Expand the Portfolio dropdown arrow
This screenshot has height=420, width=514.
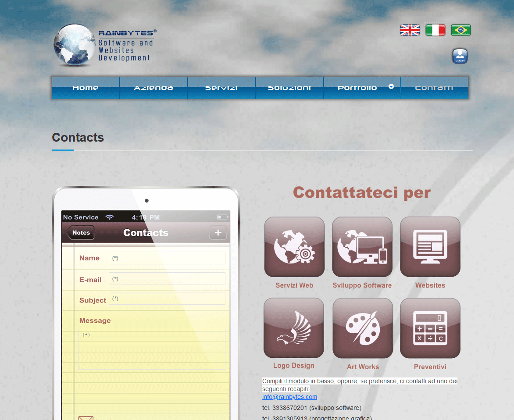coord(391,86)
